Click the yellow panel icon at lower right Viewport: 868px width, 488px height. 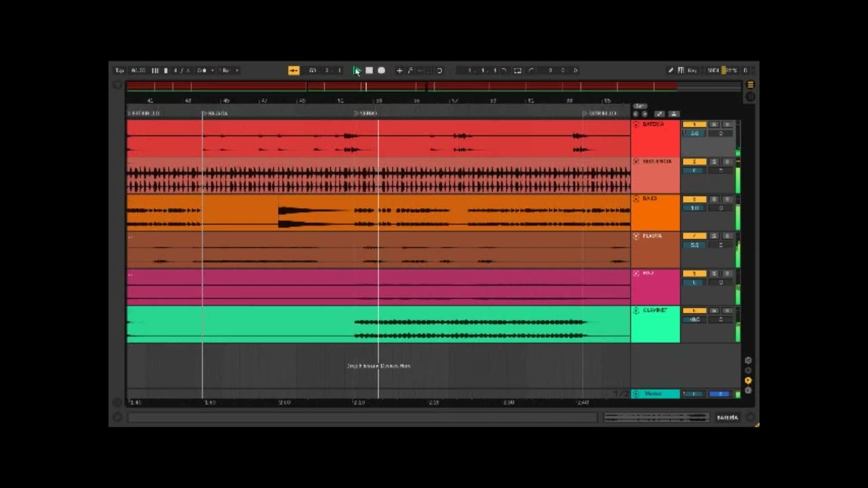[x=748, y=380]
